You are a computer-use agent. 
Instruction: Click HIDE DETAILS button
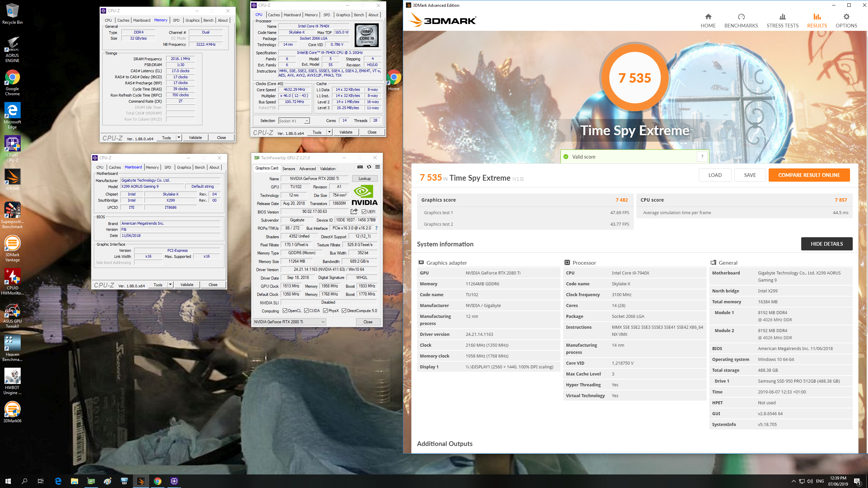827,244
